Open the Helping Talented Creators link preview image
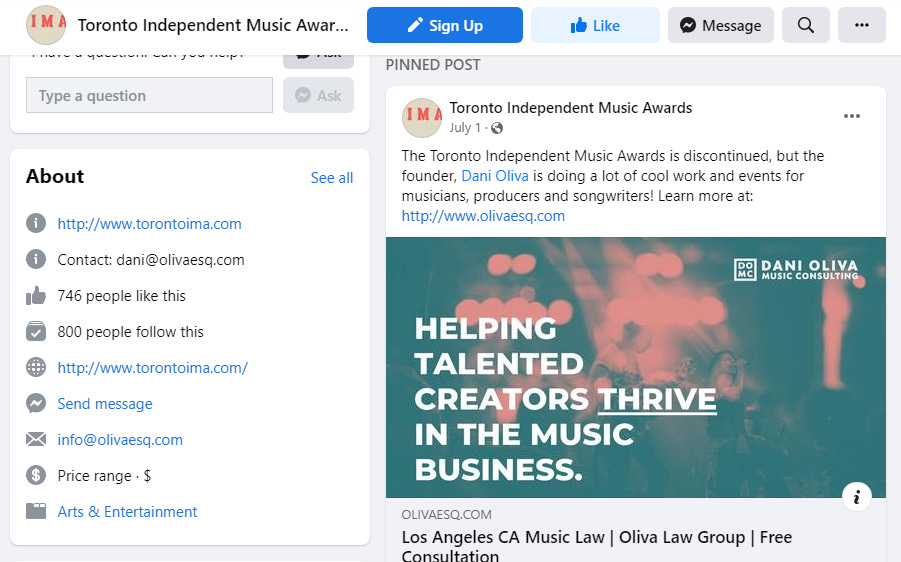 coord(636,367)
